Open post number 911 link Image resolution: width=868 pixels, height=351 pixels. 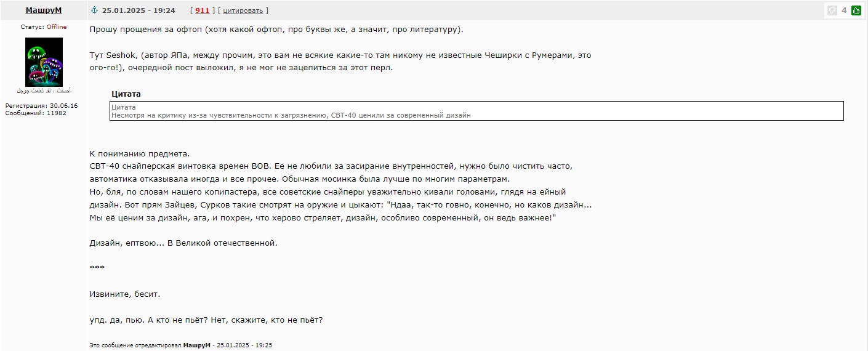click(203, 10)
